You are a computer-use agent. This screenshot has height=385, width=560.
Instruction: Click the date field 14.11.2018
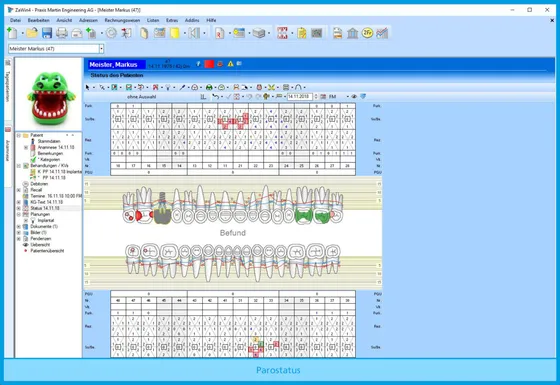click(300, 96)
